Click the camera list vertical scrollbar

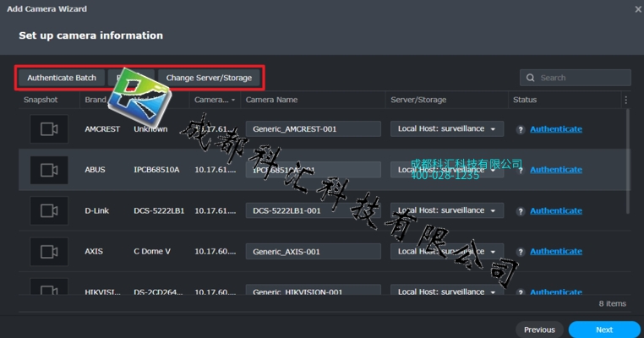[x=628, y=161]
